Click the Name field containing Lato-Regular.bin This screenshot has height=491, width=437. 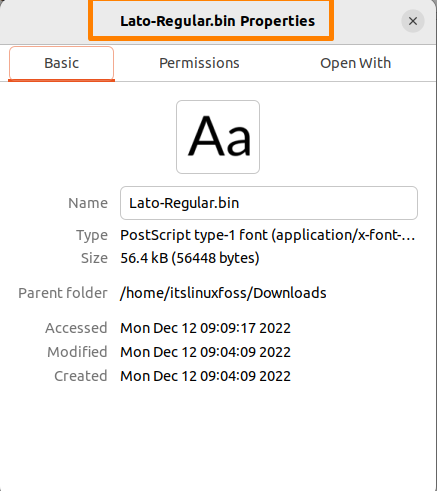[x=269, y=203]
